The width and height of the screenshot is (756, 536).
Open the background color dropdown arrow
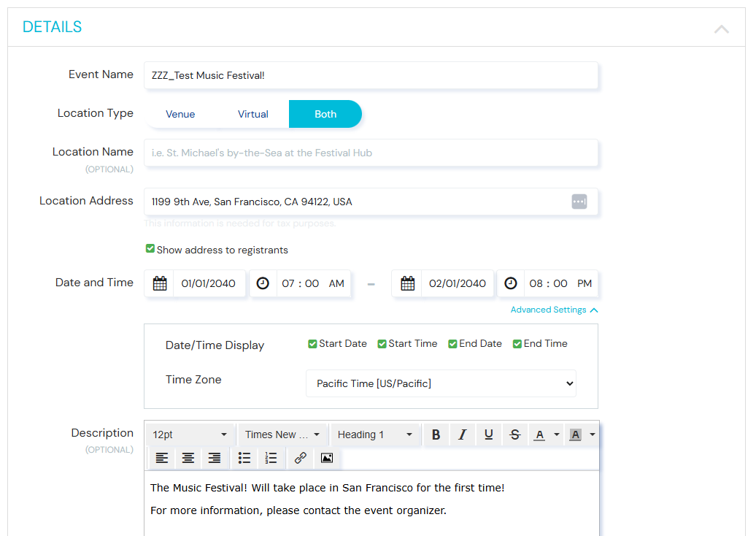click(x=593, y=434)
